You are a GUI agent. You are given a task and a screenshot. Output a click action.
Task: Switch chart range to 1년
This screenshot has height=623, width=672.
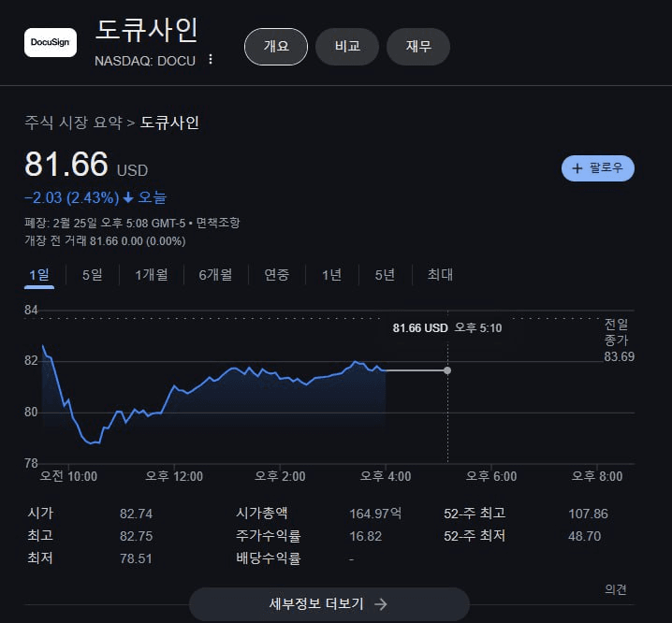(x=331, y=275)
